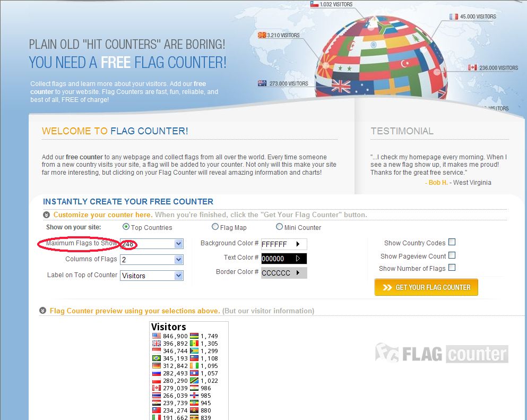
Task: Click the Laos flag beside 1,057
Action: click(x=194, y=373)
